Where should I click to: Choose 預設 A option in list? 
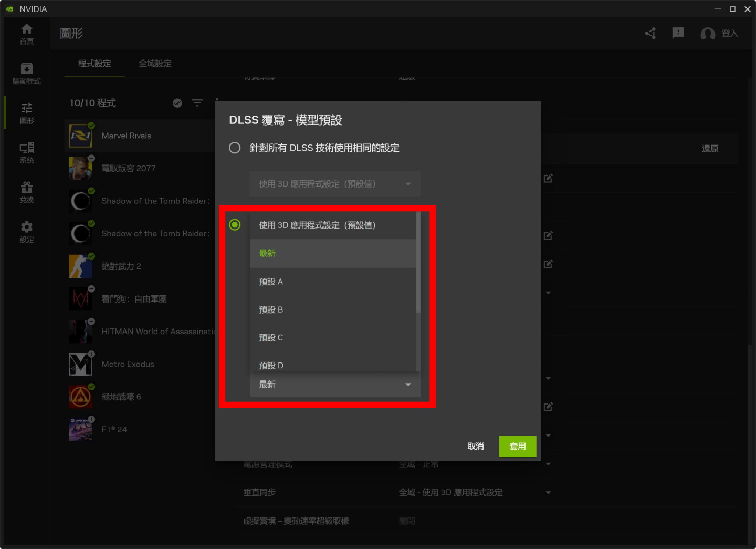tap(333, 282)
